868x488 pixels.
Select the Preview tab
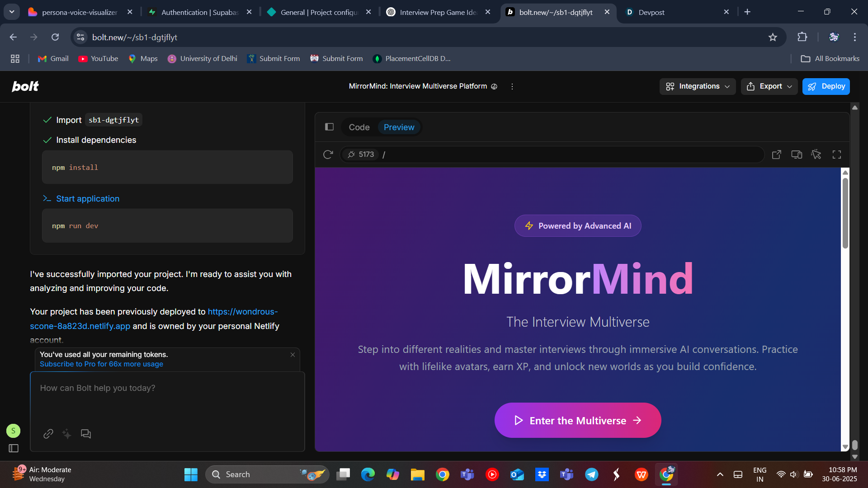[x=399, y=127]
